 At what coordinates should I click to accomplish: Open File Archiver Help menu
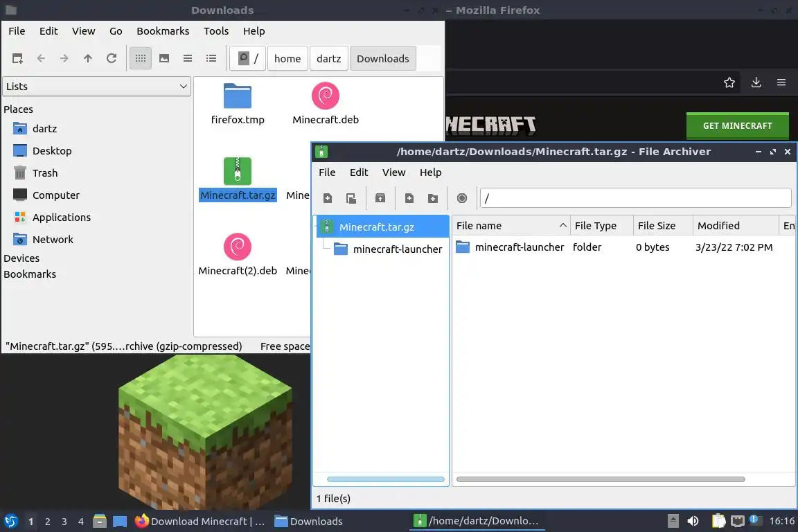tap(431, 172)
